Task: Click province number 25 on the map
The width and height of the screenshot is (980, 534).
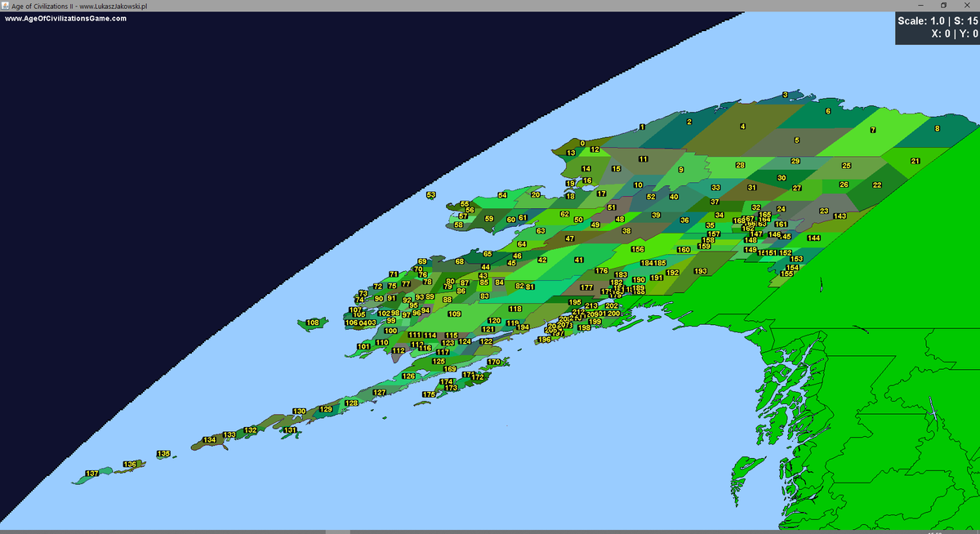Action: coord(846,166)
